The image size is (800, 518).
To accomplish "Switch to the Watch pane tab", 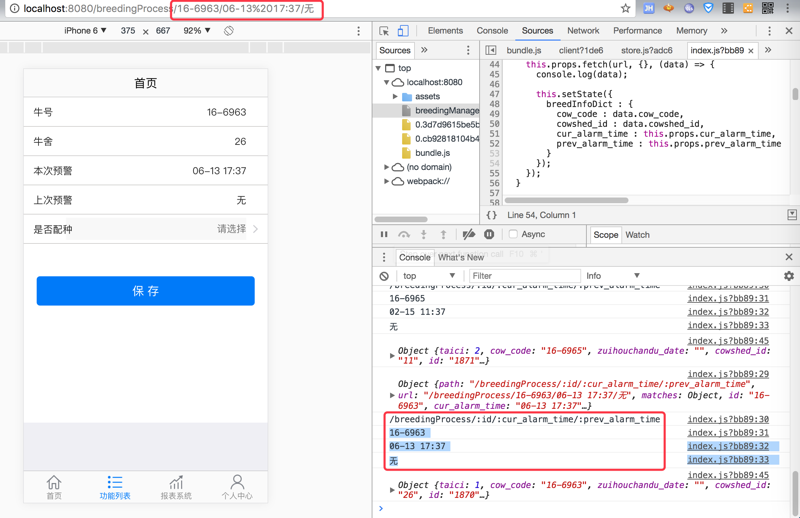I will click(x=637, y=235).
